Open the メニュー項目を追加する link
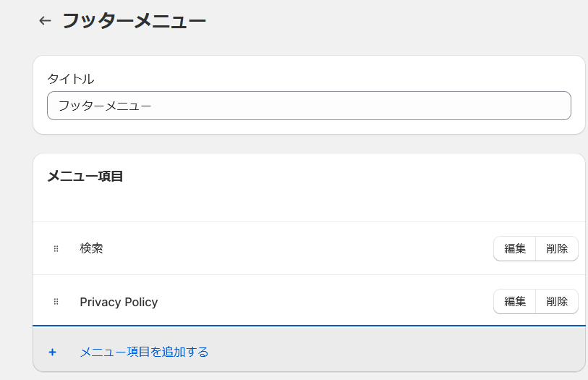588x380 pixels. click(144, 352)
